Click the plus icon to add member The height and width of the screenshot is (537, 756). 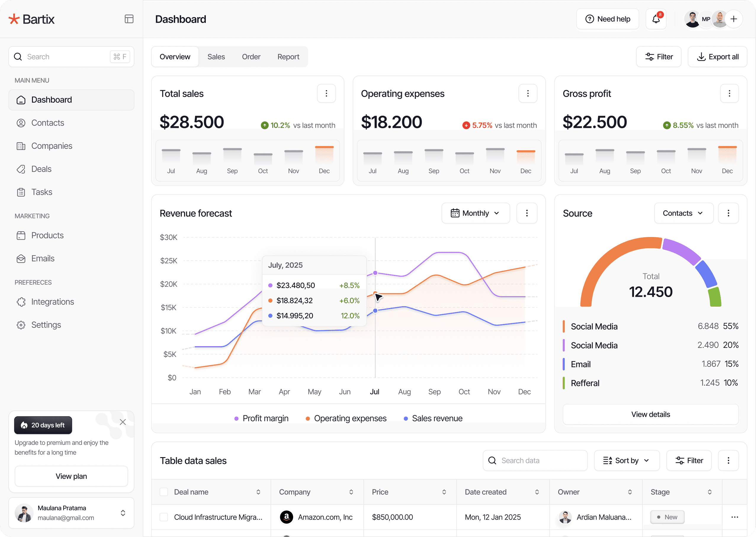(x=733, y=19)
